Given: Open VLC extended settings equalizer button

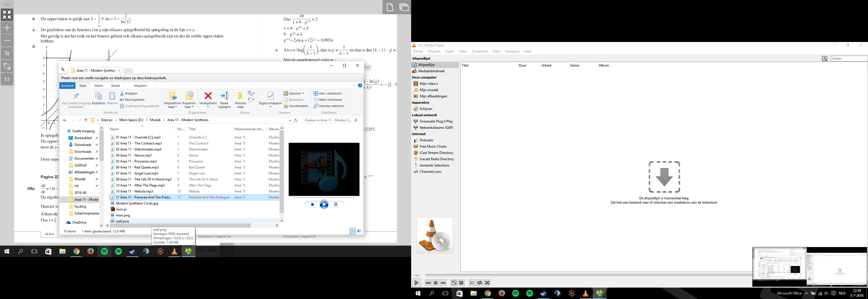Looking at the screenshot, I should click(461, 283).
